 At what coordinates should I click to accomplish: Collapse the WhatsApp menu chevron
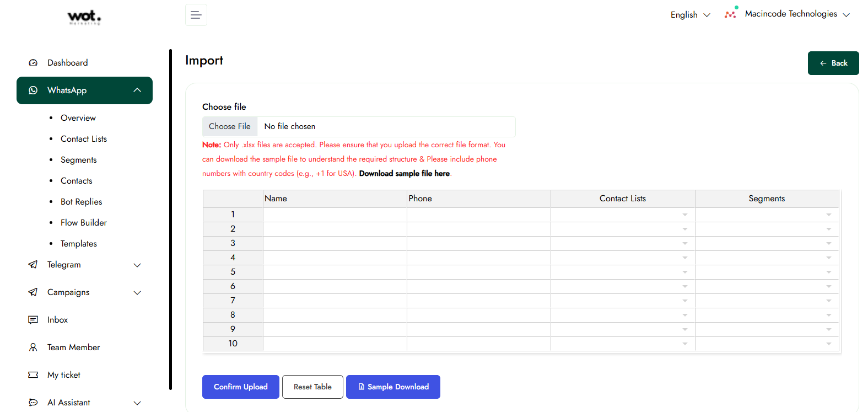(137, 90)
